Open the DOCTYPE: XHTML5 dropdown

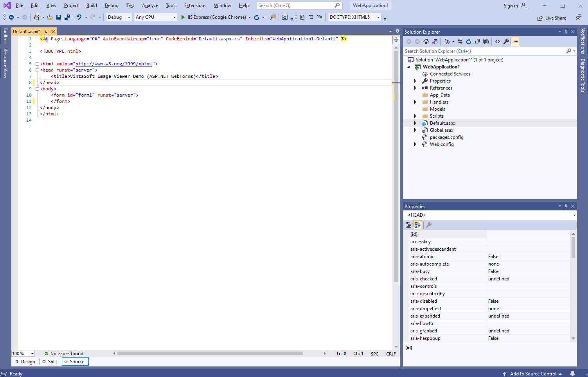354,17
